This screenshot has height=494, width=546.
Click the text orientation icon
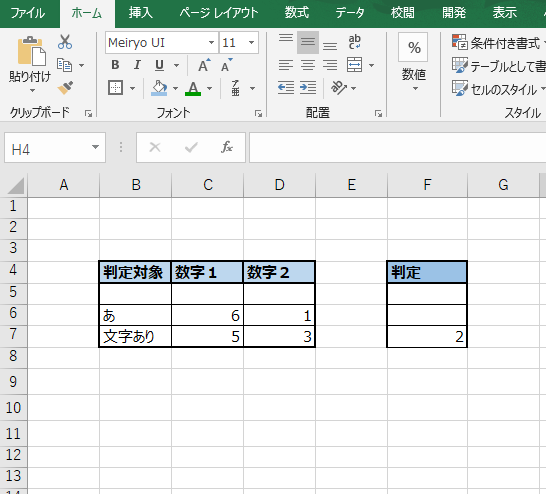(339, 88)
